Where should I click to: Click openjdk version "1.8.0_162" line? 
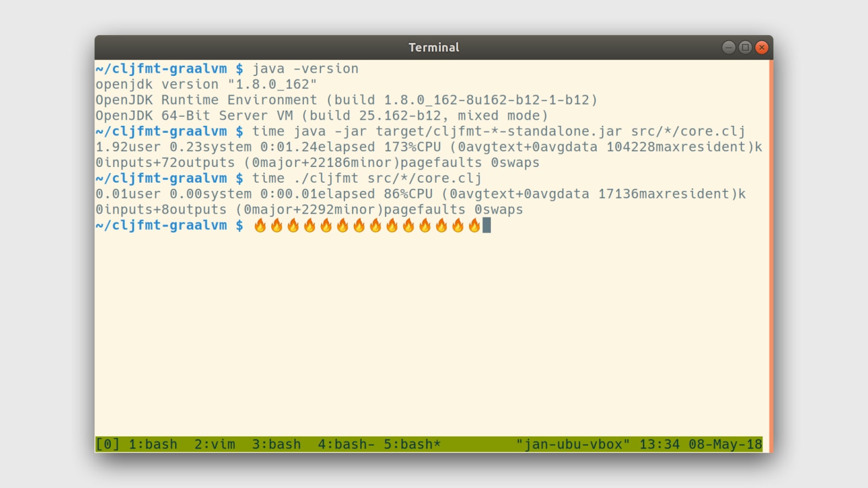coord(206,85)
